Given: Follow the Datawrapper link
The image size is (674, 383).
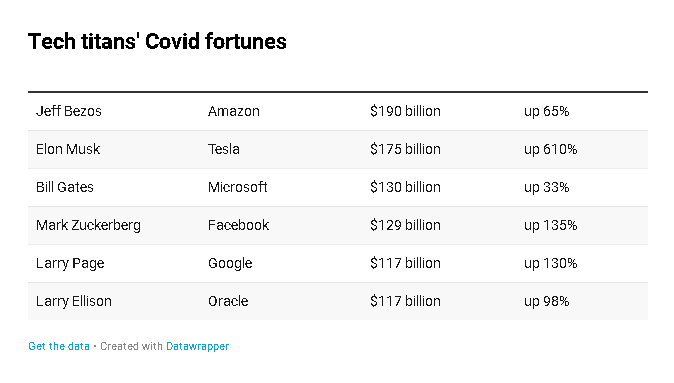Looking at the screenshot, I should tap(197, 346).
